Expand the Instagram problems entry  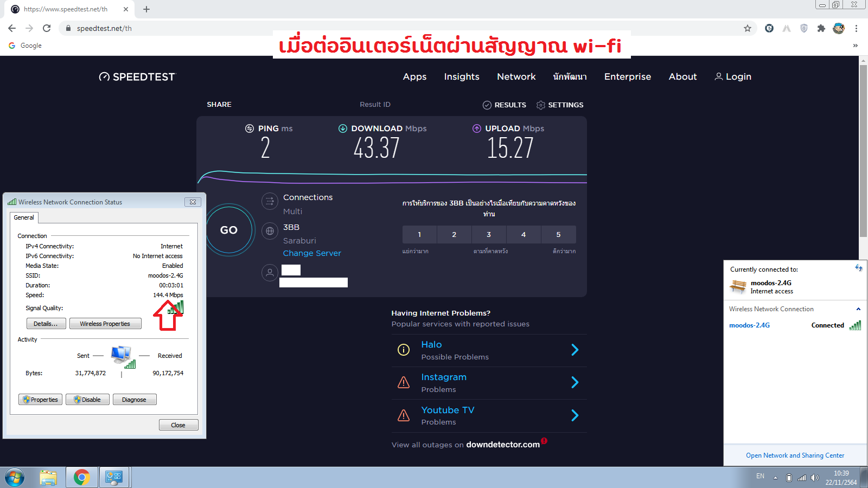coord(575,382)
